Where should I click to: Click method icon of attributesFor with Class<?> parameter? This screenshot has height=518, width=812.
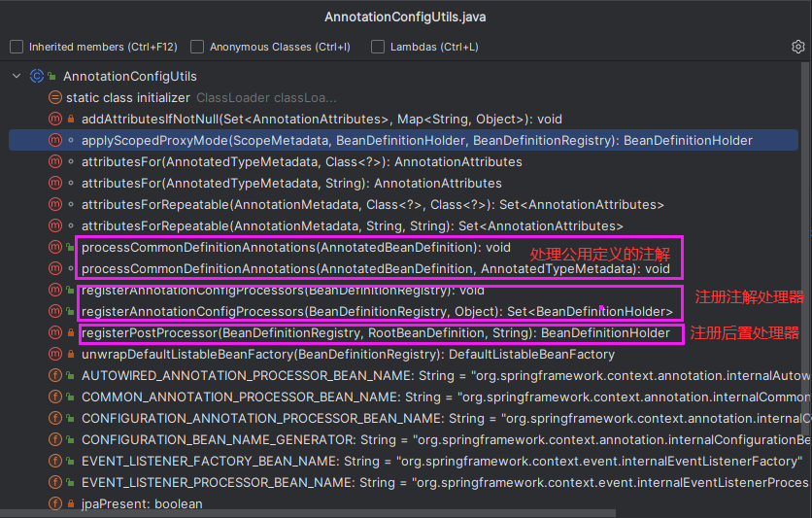tap(55, 161)
